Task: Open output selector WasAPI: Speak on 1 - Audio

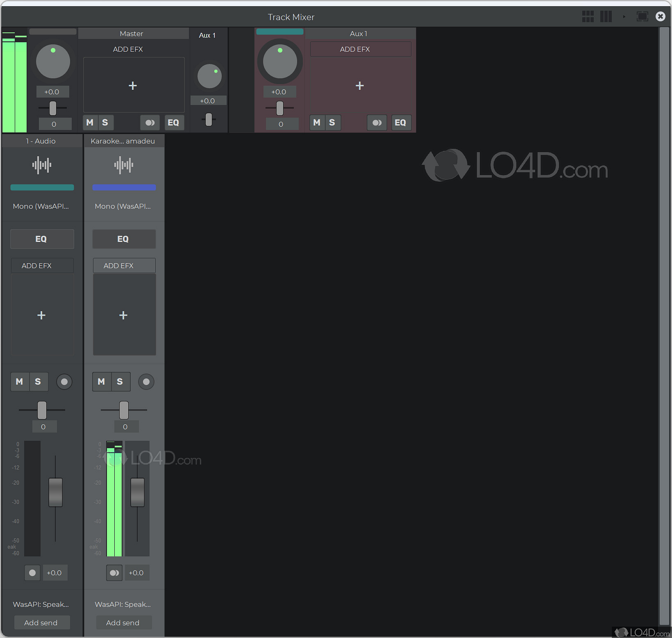Action: point(41,604)
